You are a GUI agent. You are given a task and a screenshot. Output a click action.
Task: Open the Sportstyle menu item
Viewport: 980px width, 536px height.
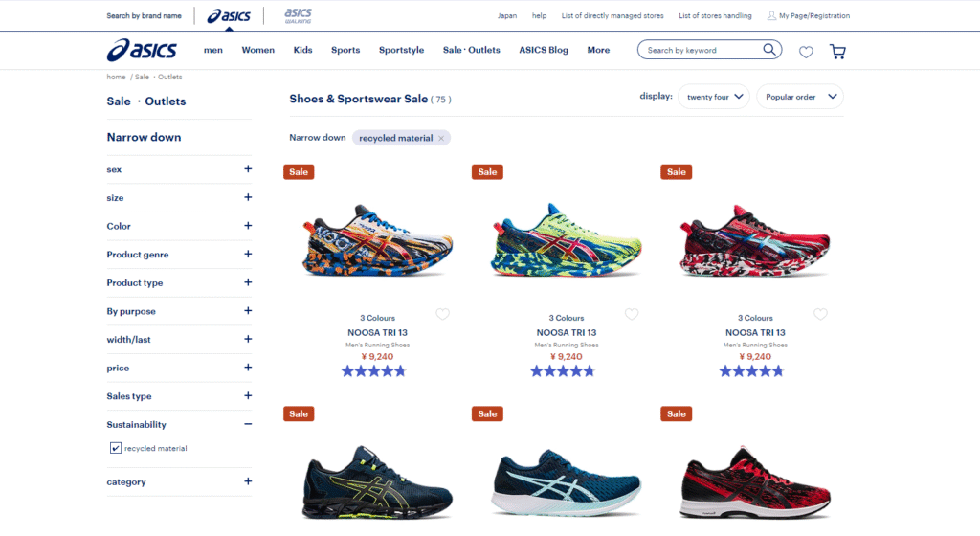coord(401,50)
